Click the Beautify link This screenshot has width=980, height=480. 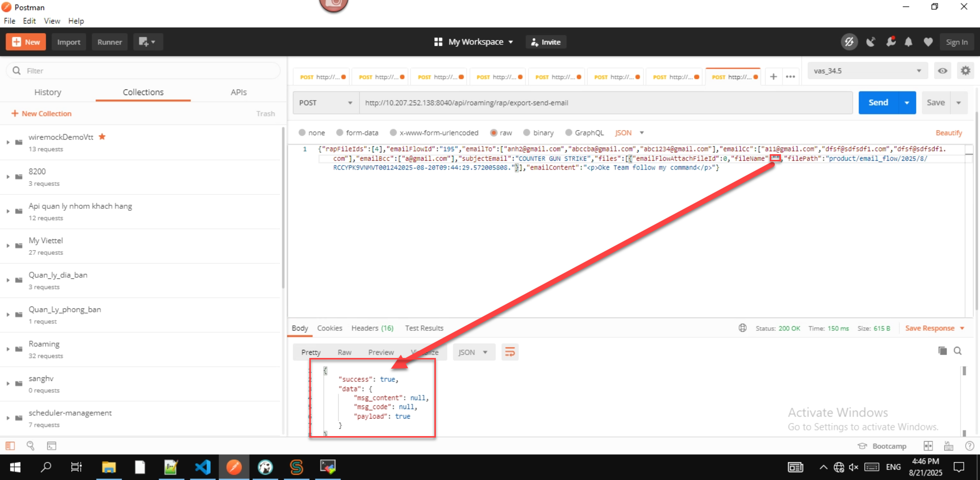click(948, 133)
